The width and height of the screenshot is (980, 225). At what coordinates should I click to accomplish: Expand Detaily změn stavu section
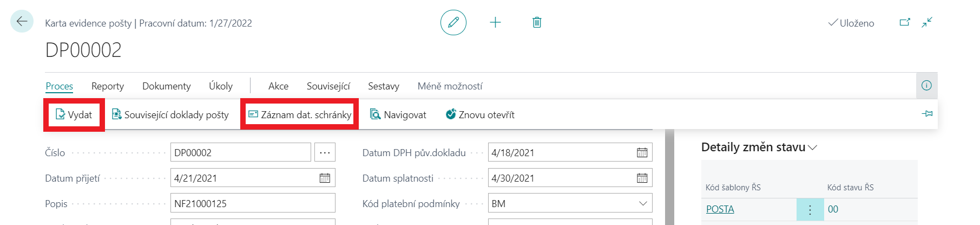click(x=812, y=147)
